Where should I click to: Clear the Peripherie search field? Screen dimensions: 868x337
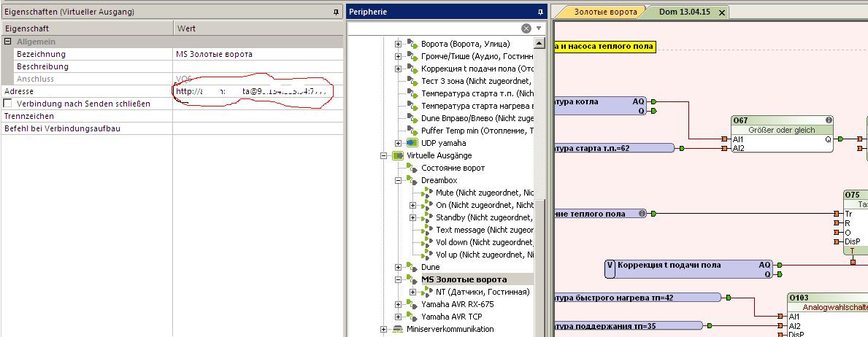526,28
